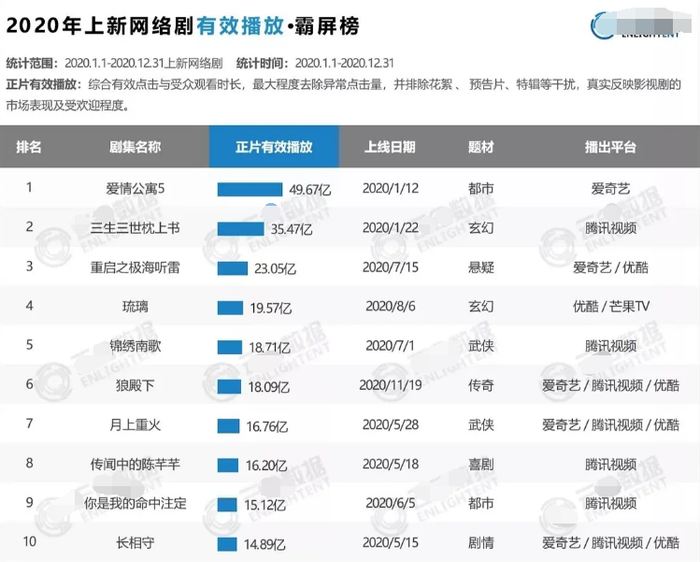
Task: Click the 上线日期 column header
Action: click(x=389, y=146)
